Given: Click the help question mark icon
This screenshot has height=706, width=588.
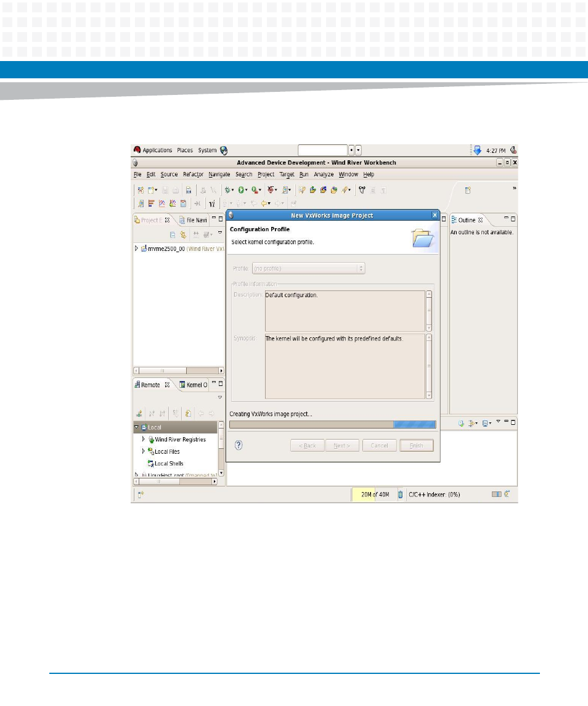Looking at the screenshot, I should coord(239,445).
